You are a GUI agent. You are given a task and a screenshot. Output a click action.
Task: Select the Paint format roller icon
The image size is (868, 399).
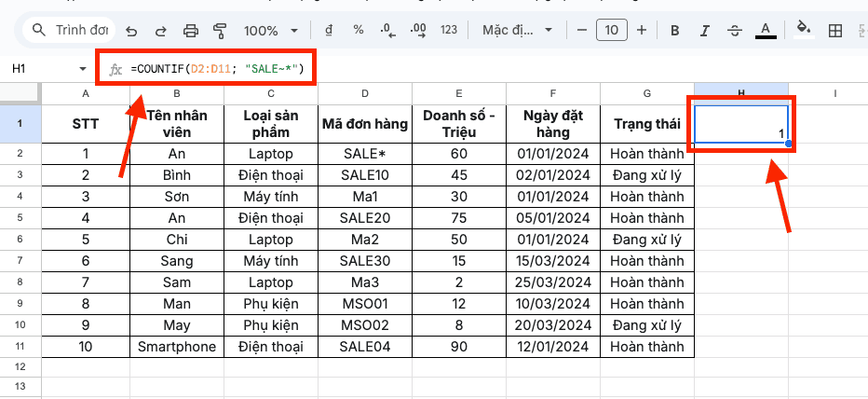pos(221,30)
